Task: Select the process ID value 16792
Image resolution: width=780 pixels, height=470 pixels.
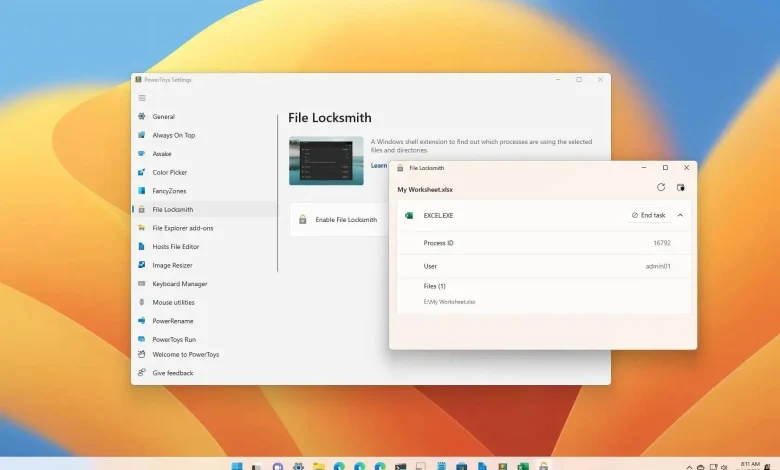Action: point(662,243)
